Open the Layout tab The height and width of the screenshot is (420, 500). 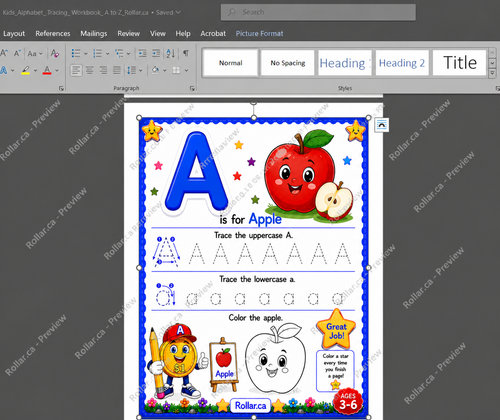(14, 34)
